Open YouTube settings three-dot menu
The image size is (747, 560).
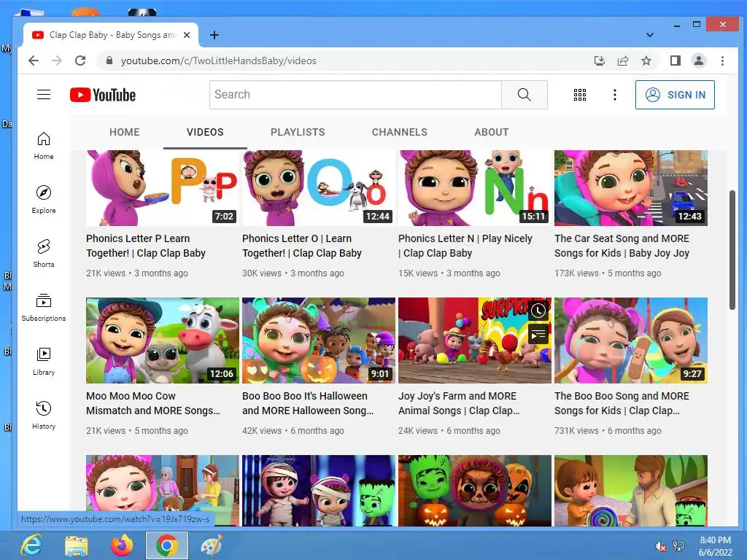pos(614,95)
